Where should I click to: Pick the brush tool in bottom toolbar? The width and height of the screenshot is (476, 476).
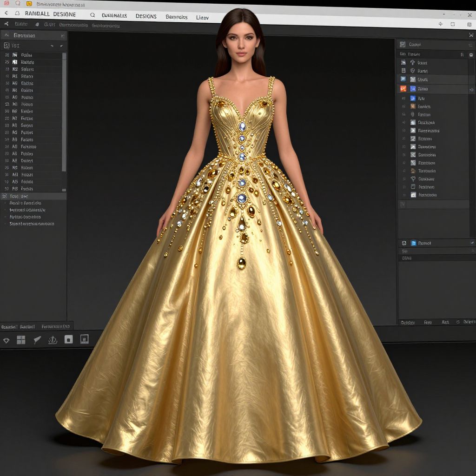37,340
